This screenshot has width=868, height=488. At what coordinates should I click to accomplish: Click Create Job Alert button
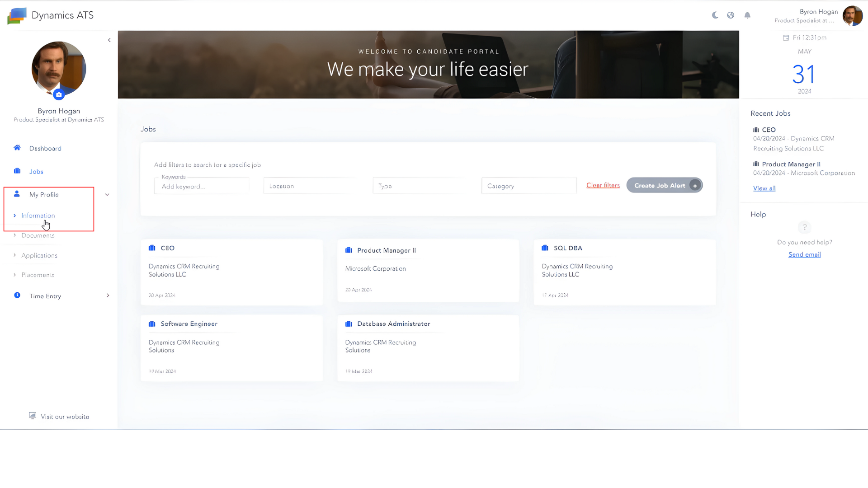click(x=664, y=185)
